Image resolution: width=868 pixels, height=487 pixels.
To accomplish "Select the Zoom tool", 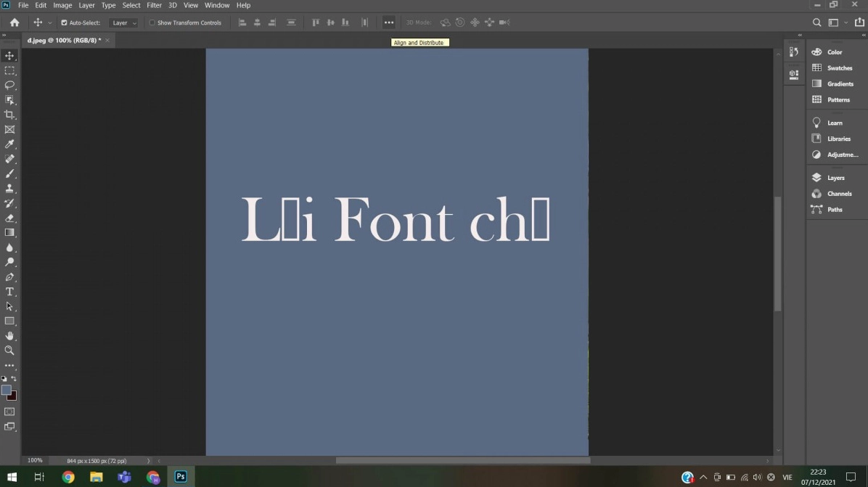I will pos(9,351).
